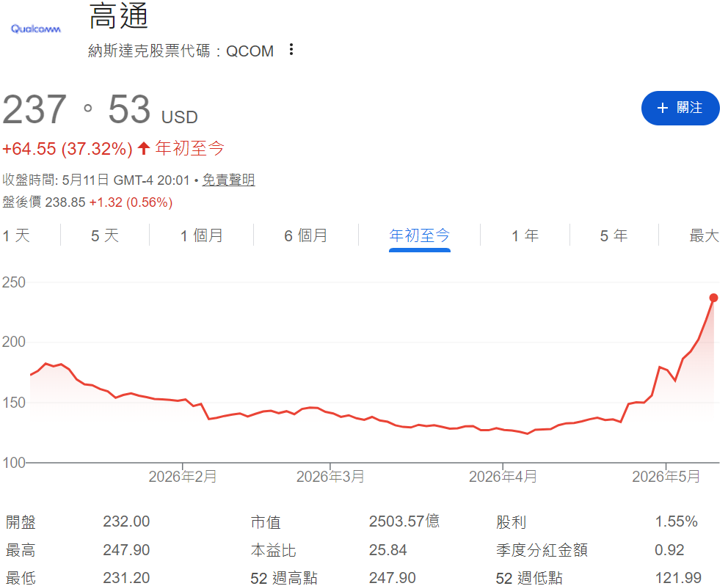Open the 免責聲明 disclaimer link

228,180
